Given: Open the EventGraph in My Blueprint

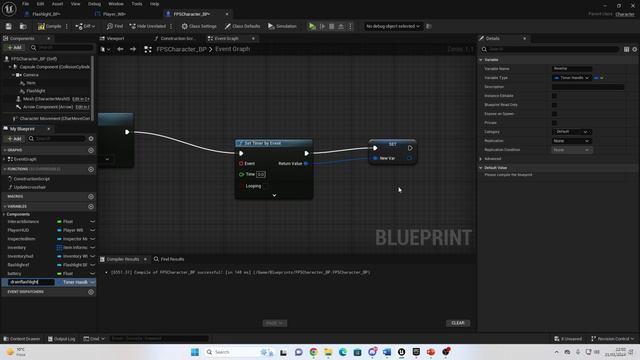Looking at the screenshot, I should click(25, 159).
